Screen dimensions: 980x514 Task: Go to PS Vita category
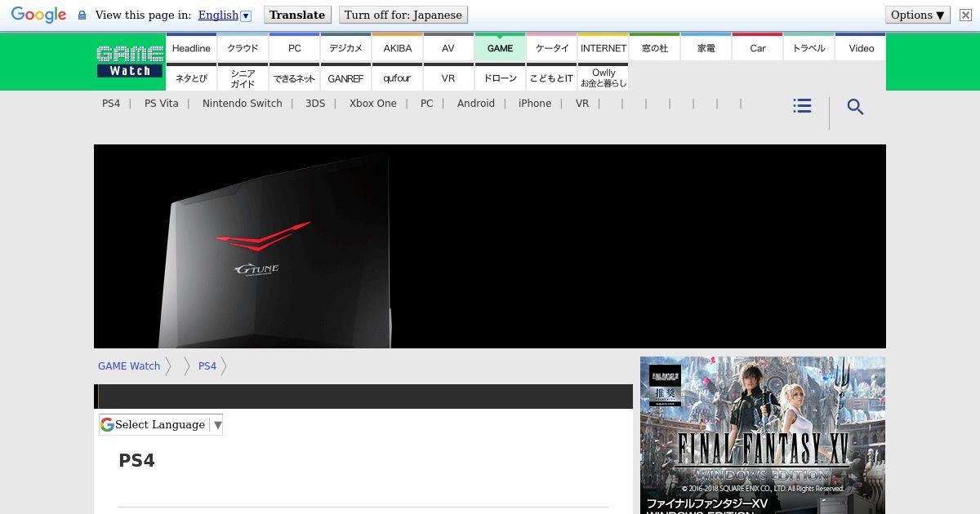coord(161,104)
